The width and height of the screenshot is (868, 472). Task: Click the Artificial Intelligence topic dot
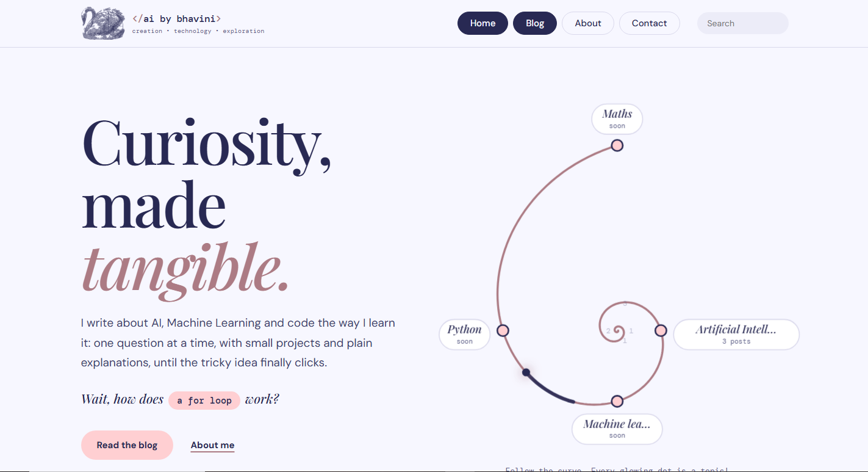pos(661,330)
